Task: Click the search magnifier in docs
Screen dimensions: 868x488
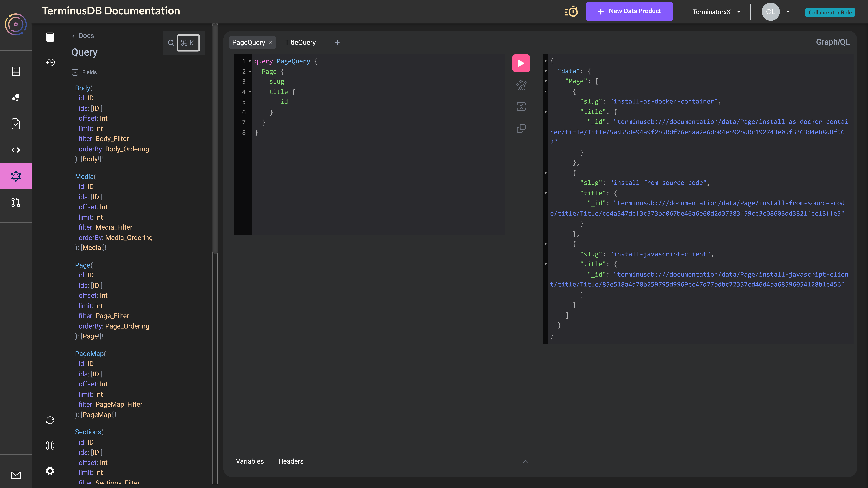Action: 171,43
